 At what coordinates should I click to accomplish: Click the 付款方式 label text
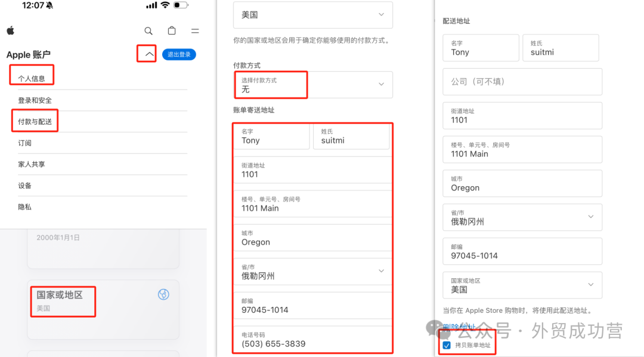[x=247, y=66]
